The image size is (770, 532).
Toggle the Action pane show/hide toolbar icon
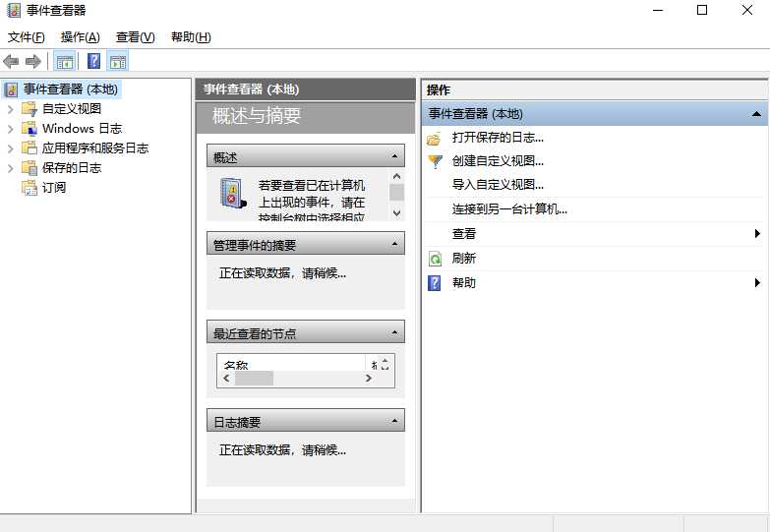point(118,61)
